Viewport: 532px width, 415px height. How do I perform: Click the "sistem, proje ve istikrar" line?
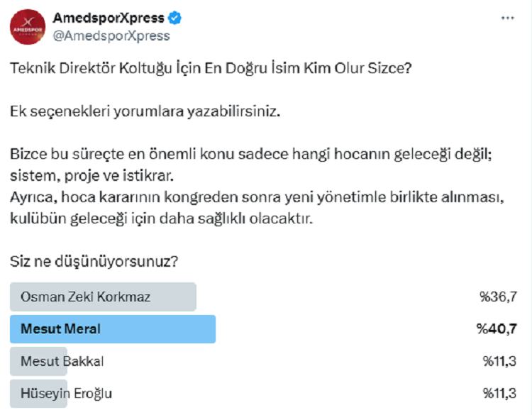coord(92,176)
